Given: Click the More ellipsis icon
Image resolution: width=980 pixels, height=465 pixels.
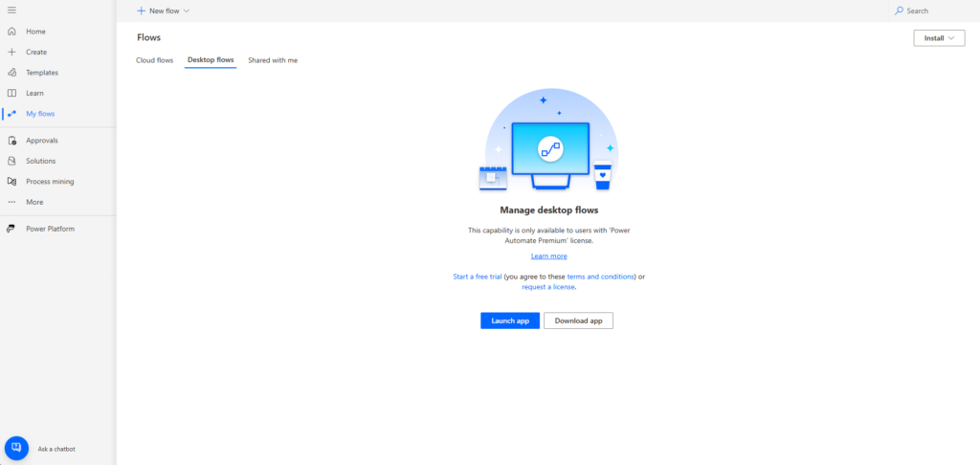Looking at the screenshot, I should 11,203.
